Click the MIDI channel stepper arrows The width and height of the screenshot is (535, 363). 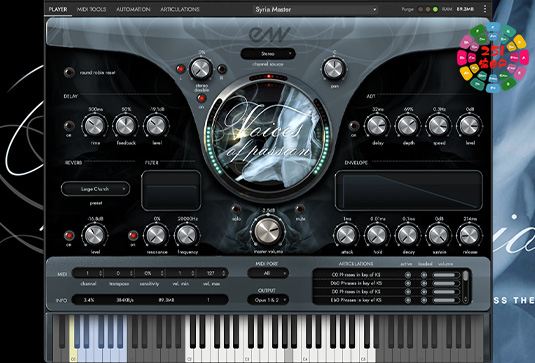tap(100, 273)
